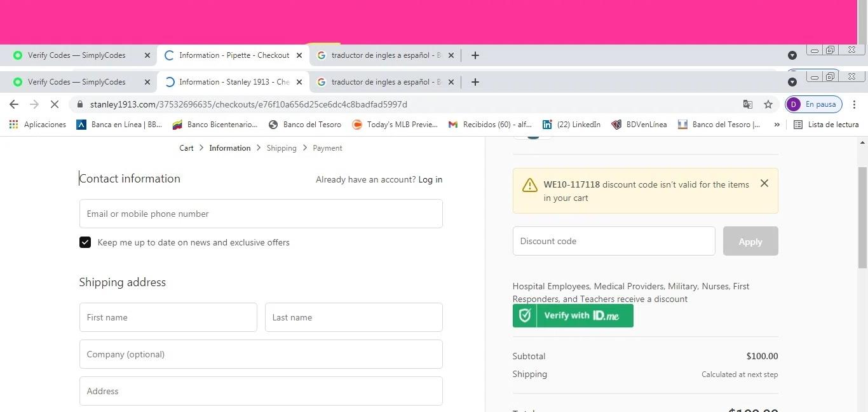The height and width of the screenshot is (412, 868).
Task: Click the En pausa profile button
Action: coord(814,104)
